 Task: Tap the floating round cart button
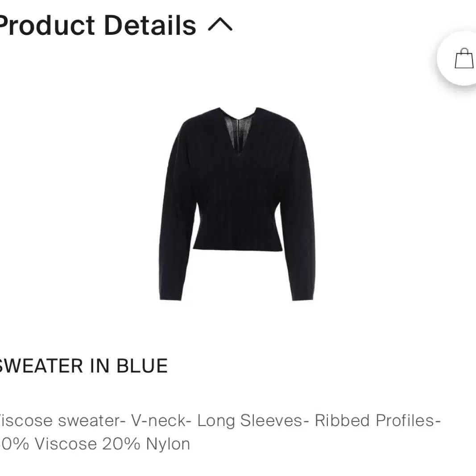pos(456,58)
